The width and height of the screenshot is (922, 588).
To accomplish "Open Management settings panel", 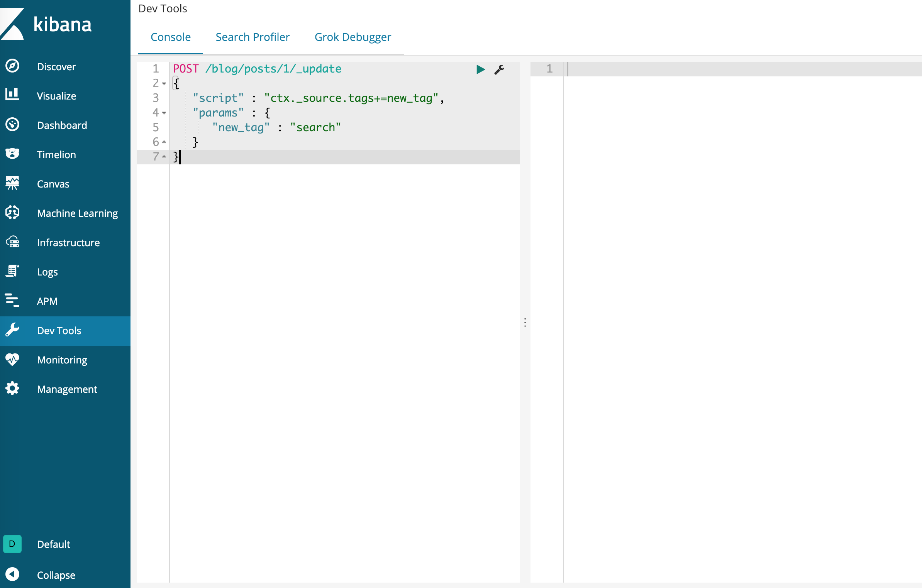I will (x=67, y=389).
